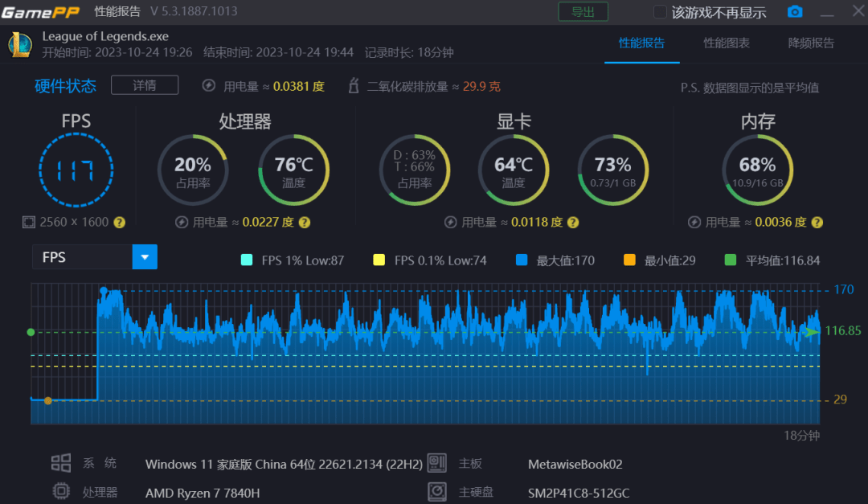Switch to the 性能报告 tab

(x=641, y=43)
